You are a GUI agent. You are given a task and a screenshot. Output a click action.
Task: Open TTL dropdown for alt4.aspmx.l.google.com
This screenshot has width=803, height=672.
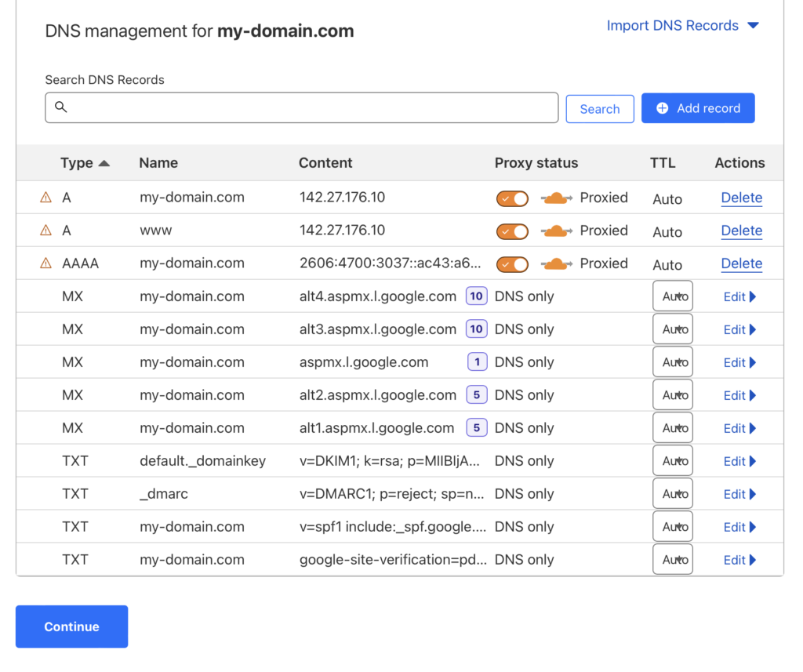pyautogui.click(x=673, y=296)
